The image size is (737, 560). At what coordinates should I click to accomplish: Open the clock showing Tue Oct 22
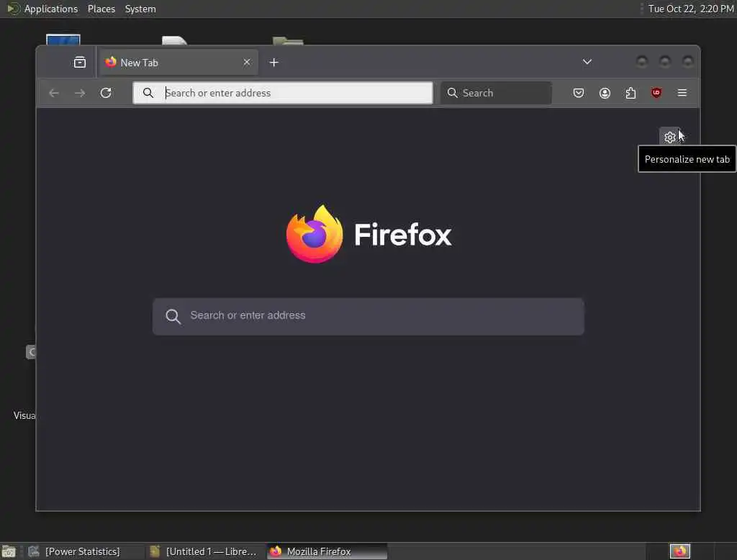(x=691, y=9)
